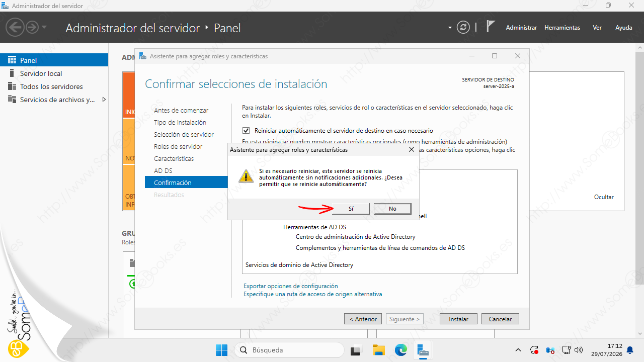644x362 pixels.
Task: Click the Instalar button
Action: click(x=459, y=319)
